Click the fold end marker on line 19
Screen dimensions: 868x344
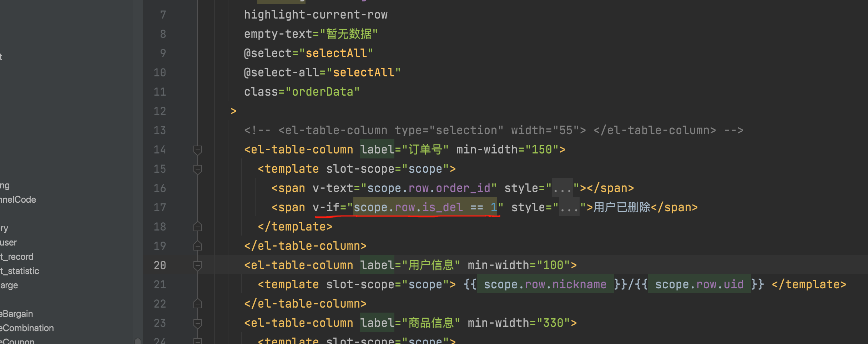point(197,246)
